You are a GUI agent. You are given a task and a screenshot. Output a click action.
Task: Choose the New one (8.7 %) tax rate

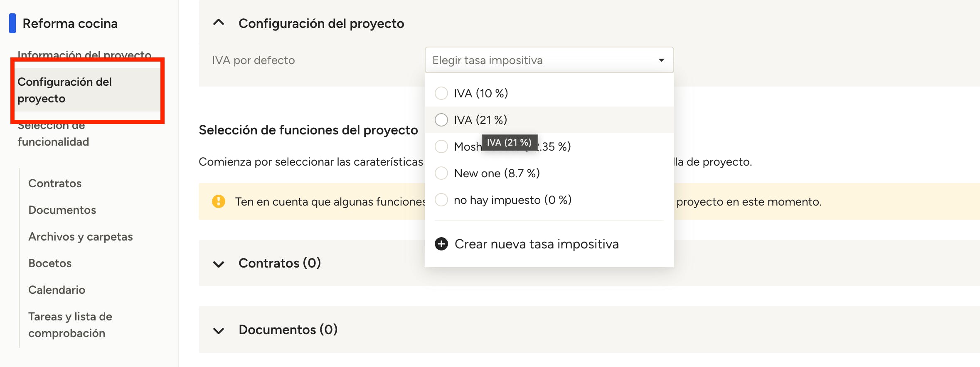pos(441,173)
